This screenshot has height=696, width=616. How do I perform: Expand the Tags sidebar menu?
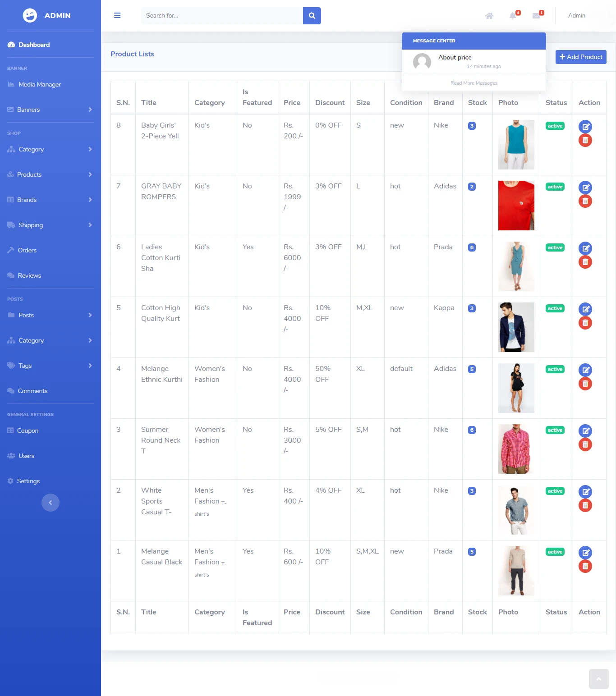pos(25,366)
